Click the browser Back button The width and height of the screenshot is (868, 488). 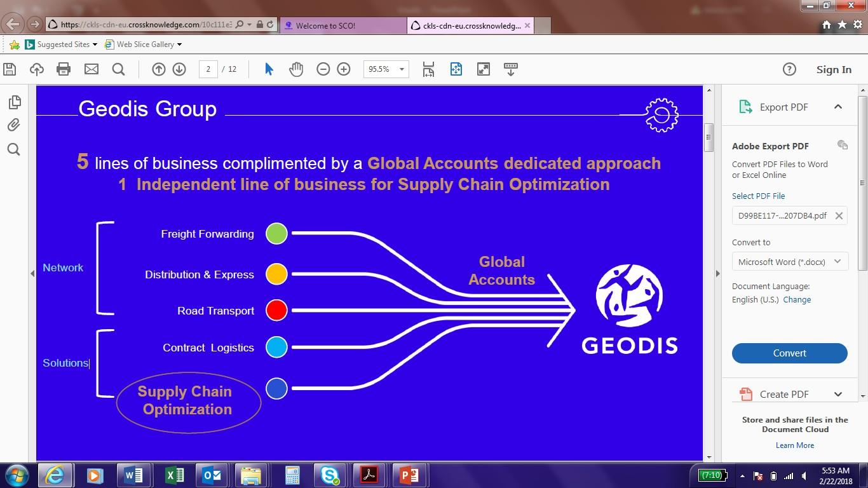click(x=13, y=24)
